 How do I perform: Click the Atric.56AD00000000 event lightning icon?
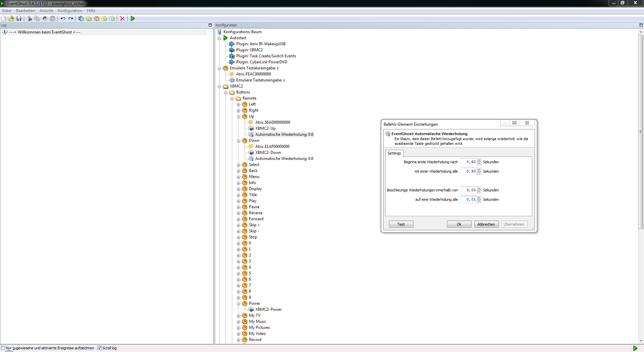point(251,122)
